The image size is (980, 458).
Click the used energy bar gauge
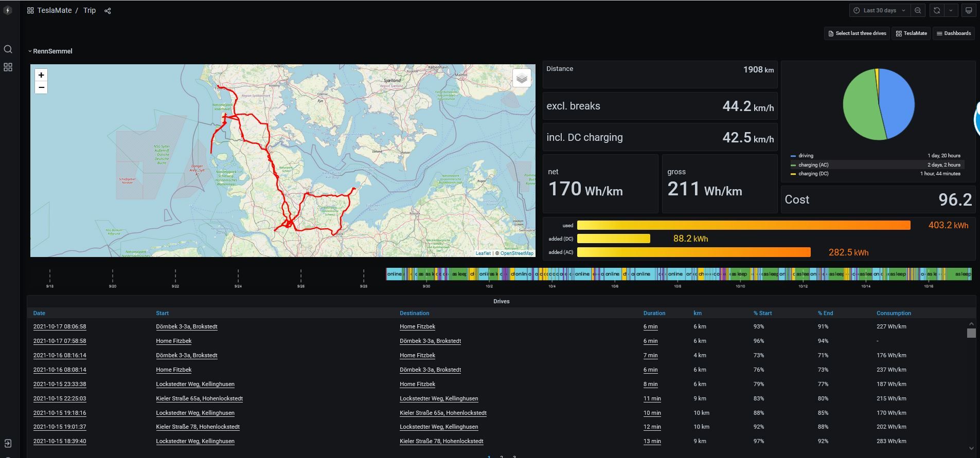tap(743, 225)
